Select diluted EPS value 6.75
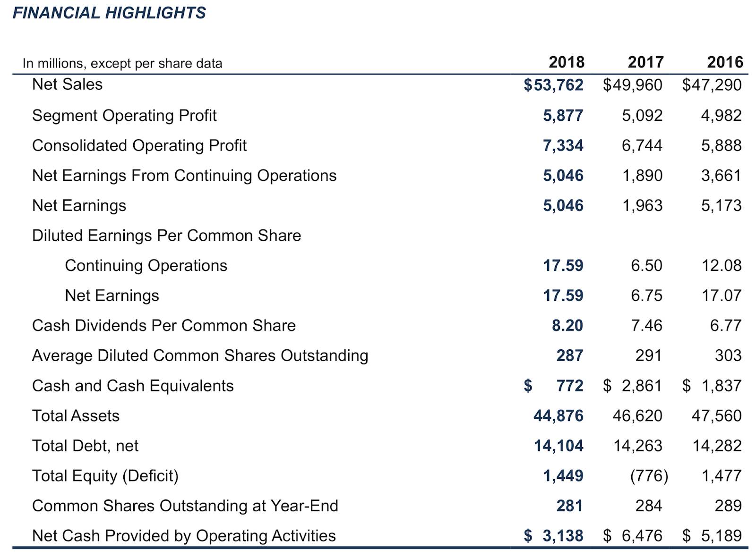The height and width of the screenshot is (558, 756). [646, 296]
